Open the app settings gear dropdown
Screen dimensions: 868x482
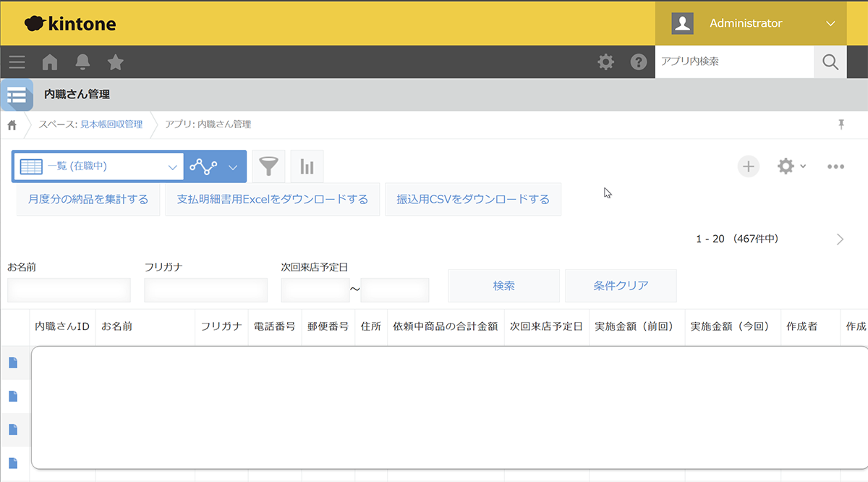click(x=791, y=166)
